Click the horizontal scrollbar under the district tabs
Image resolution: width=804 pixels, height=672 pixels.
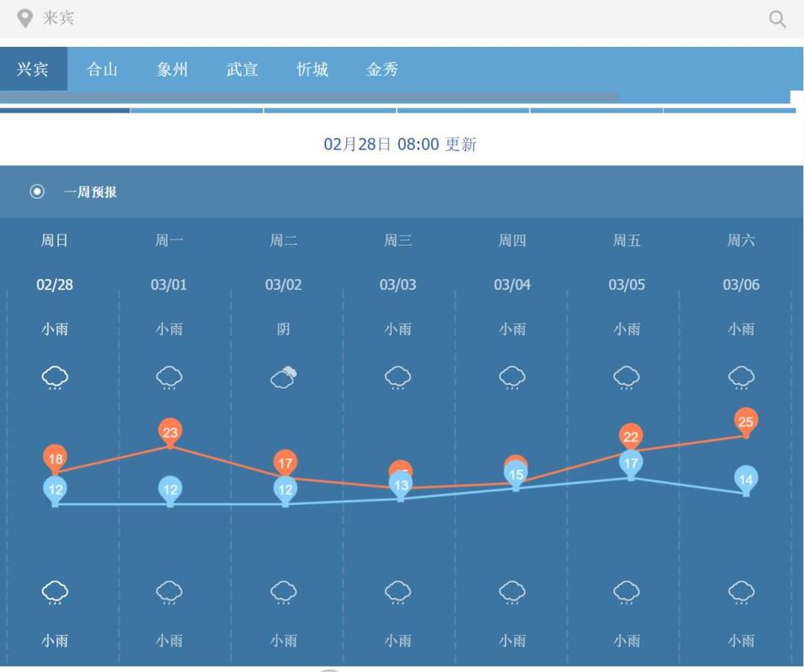pyautogui.click(x=310, y=97)
